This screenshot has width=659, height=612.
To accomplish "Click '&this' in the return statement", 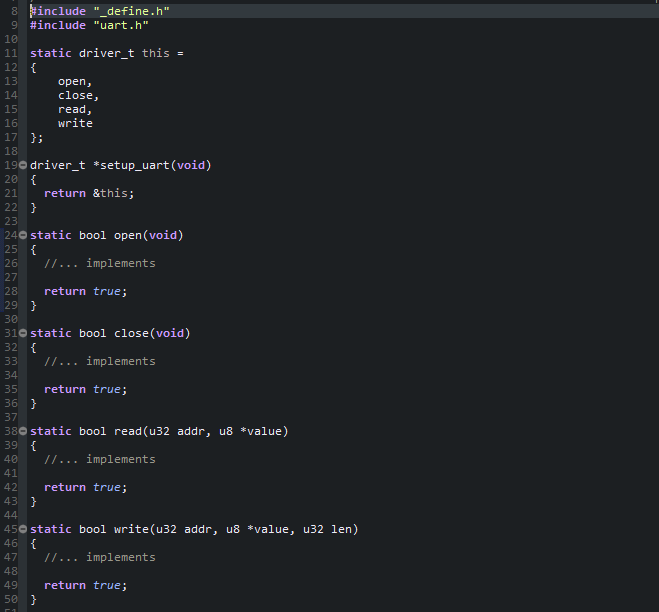I will (110, 193).
